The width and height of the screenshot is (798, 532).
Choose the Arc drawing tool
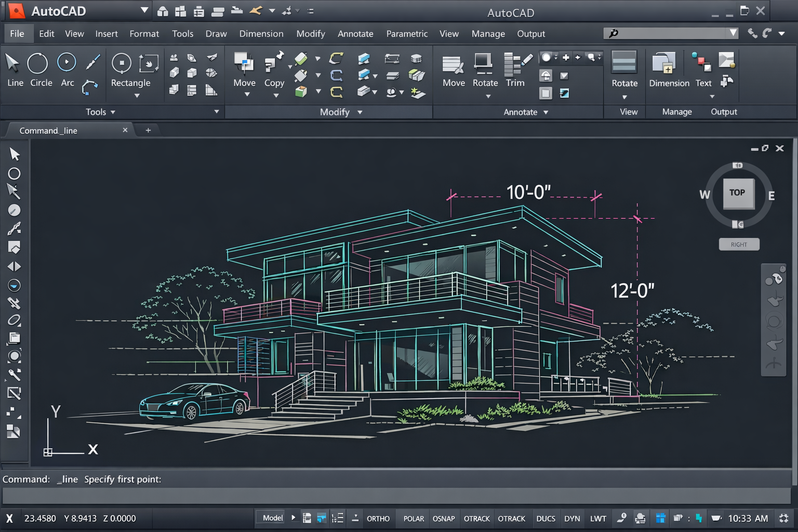67,70
